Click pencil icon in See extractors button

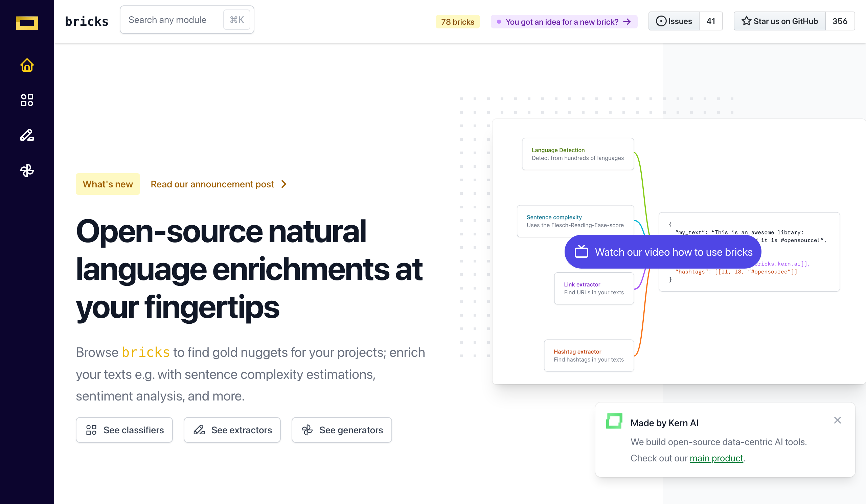click(x=199, y=430)
